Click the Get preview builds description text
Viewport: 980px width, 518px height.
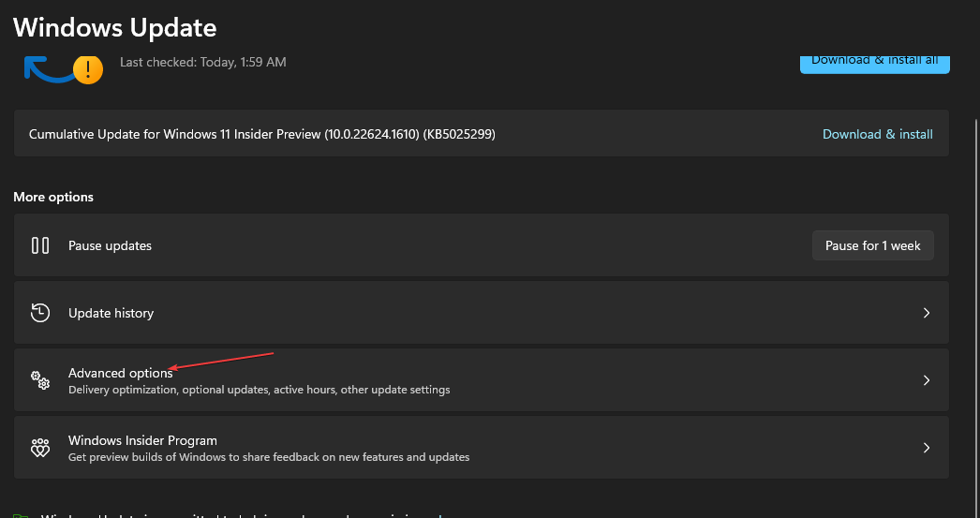coord(268,457)
